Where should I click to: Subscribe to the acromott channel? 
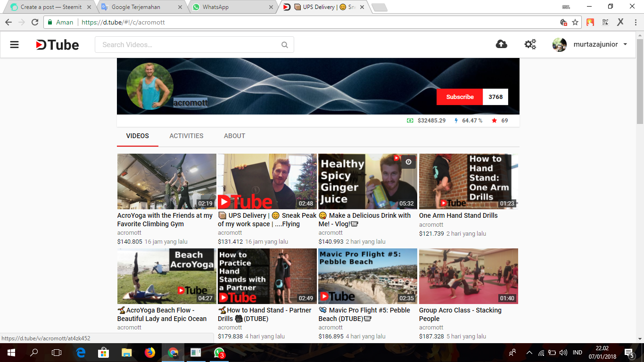pyautogui.click(x=459, y=97)
